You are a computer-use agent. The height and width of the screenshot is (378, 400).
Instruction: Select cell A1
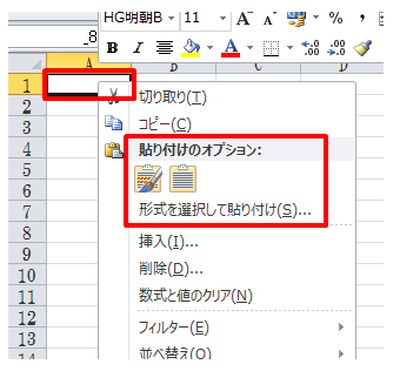click(89, 84)
